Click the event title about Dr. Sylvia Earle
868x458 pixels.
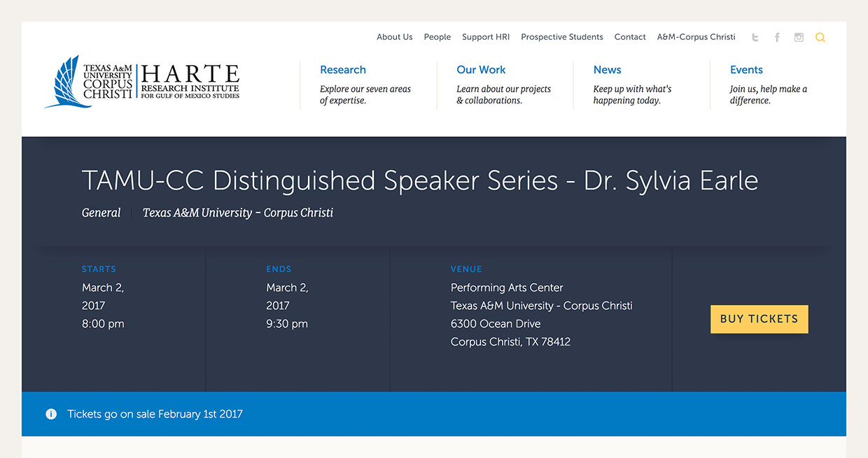(420, 180)
